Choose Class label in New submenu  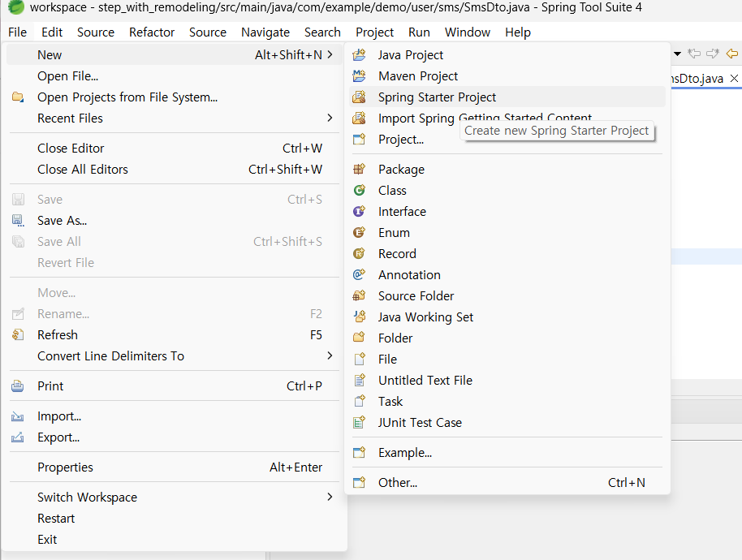(x=392, y=190)
